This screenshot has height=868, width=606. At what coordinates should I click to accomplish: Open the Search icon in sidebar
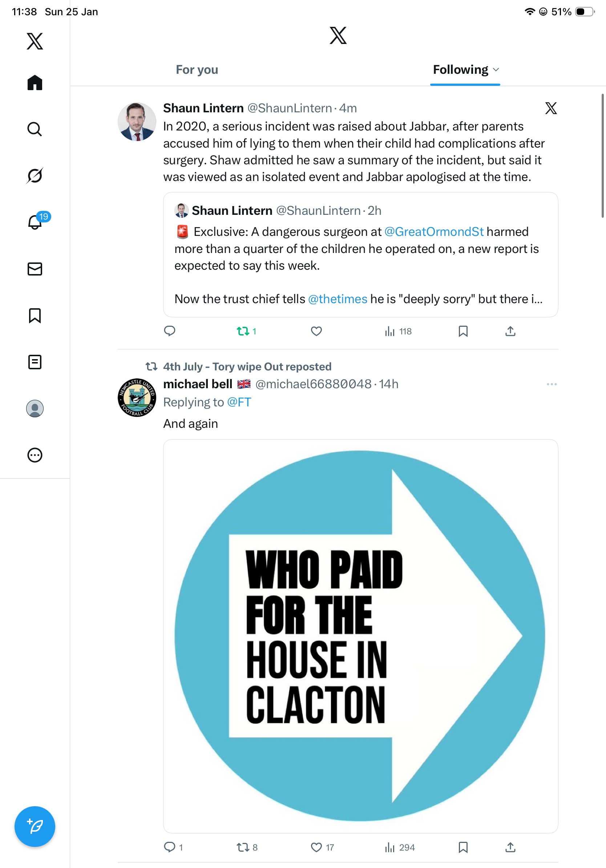tap(35, 129)
